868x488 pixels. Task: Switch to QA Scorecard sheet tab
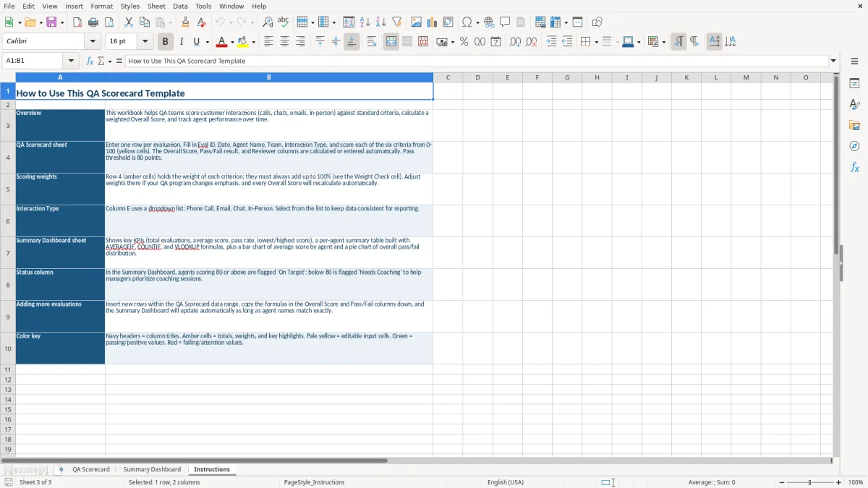pos(91,470)
